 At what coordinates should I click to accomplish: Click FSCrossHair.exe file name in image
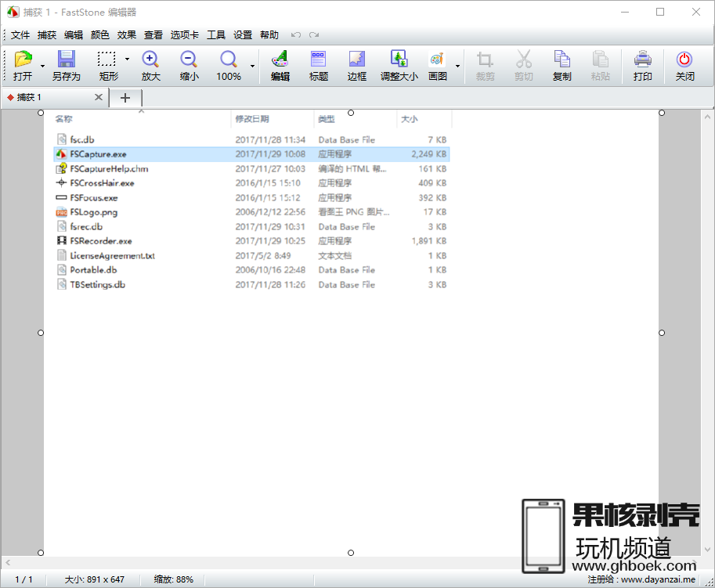click(x=102, y=183)
